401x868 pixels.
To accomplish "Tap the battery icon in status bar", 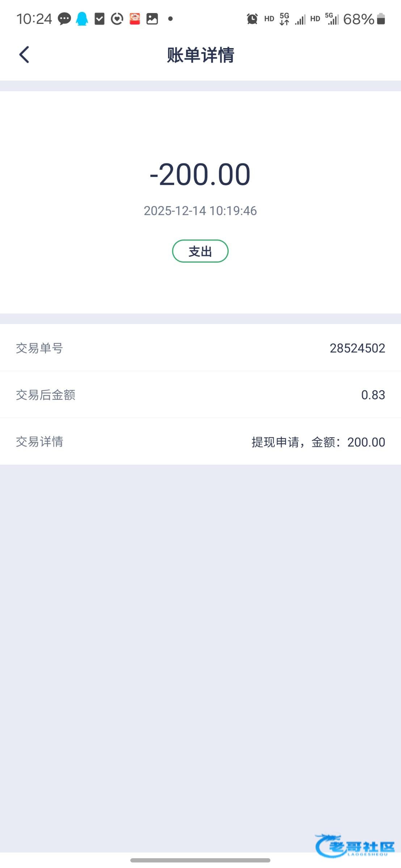I will pos(381,19).
